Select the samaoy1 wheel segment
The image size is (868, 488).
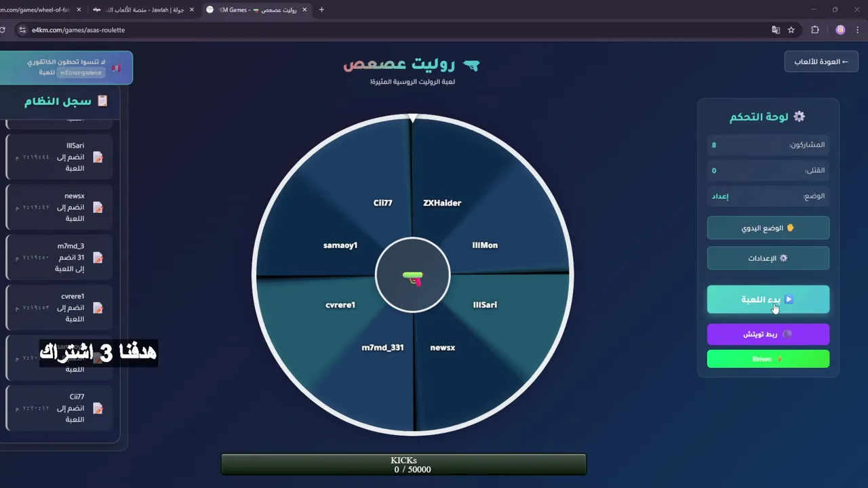coord(340,245)
